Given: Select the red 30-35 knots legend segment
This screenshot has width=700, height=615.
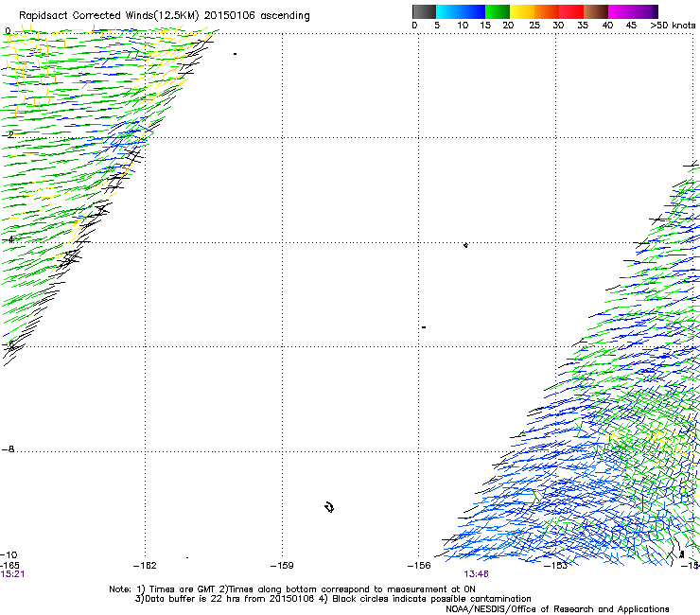Looking at the screenshot, I should 571,11.
